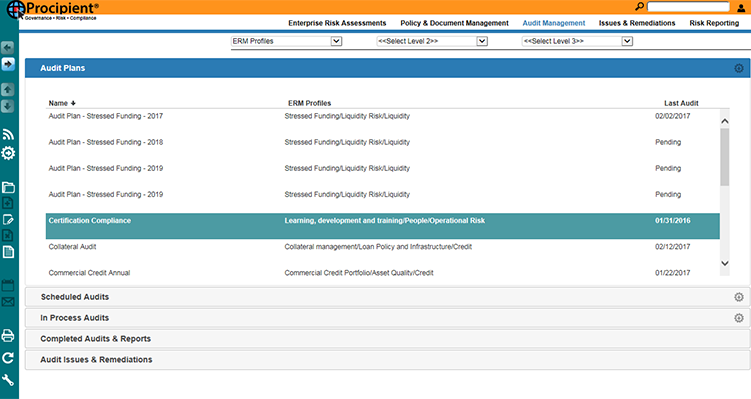This screenshot has width=751, height=399.
Task: Open Enterprise Risk Assessments menu
Action: (337, 23)
